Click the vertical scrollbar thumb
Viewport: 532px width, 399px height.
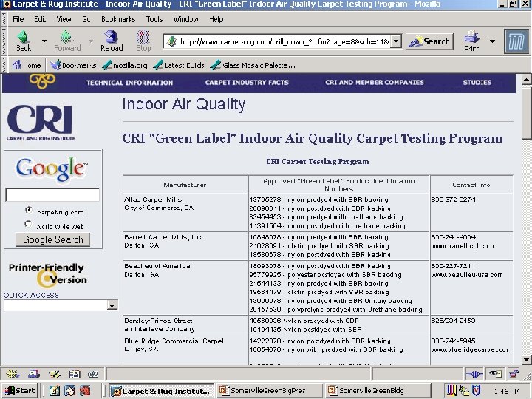pos(526,112)
